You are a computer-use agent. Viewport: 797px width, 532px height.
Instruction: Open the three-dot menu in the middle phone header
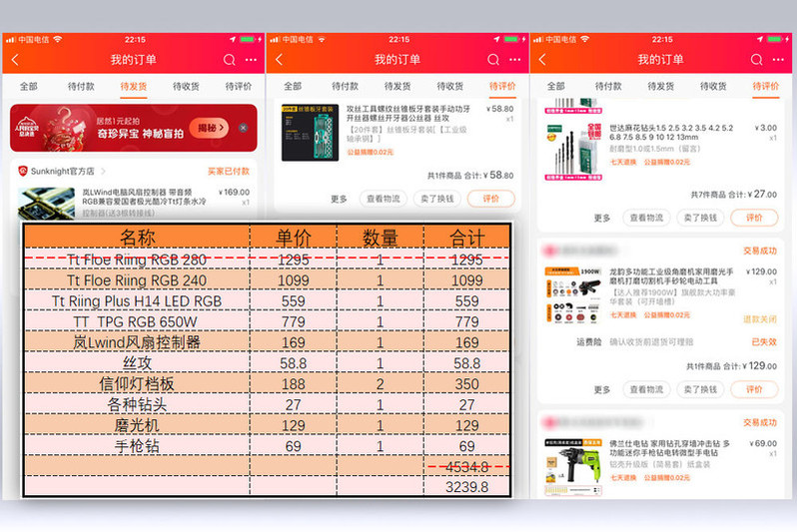point(514,60)
